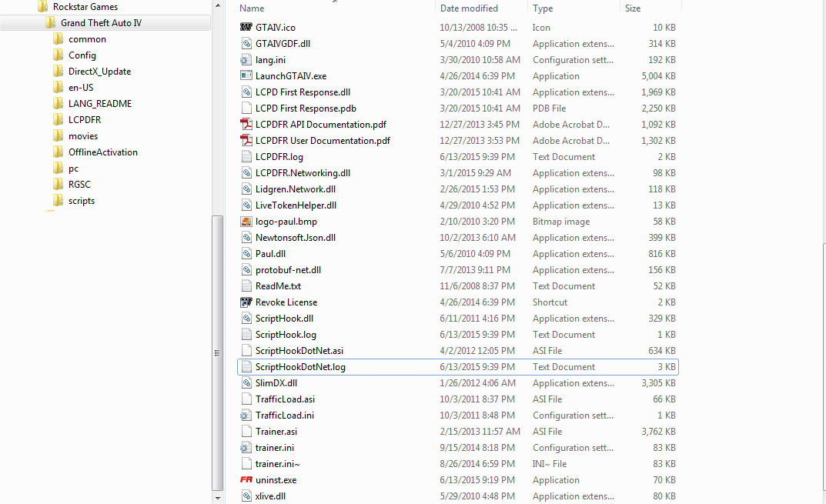This screenshot has height=504, width=826.
Task: Click the navigation pane scroll up arrow
Action: pyautogui.click(x=218, y=5)
